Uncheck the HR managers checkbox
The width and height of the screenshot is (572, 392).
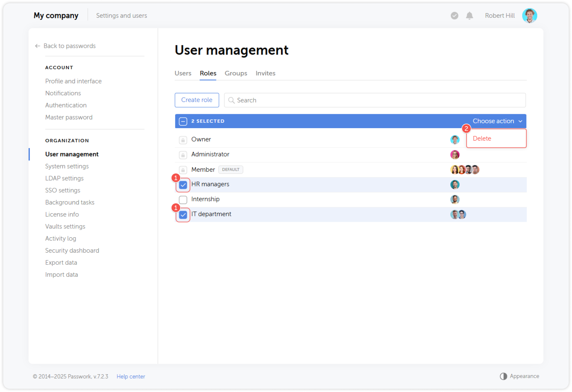(183, 185)
